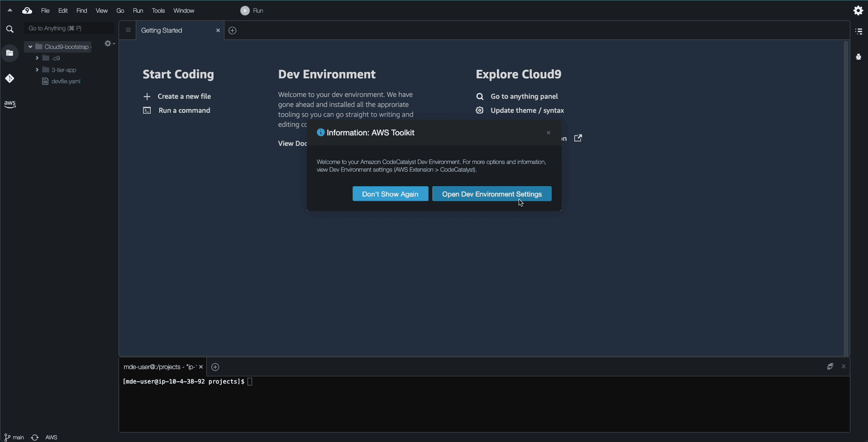
Task: Click in the terminal prompt area
Action: pyautogui.click(x=484, y=404)
